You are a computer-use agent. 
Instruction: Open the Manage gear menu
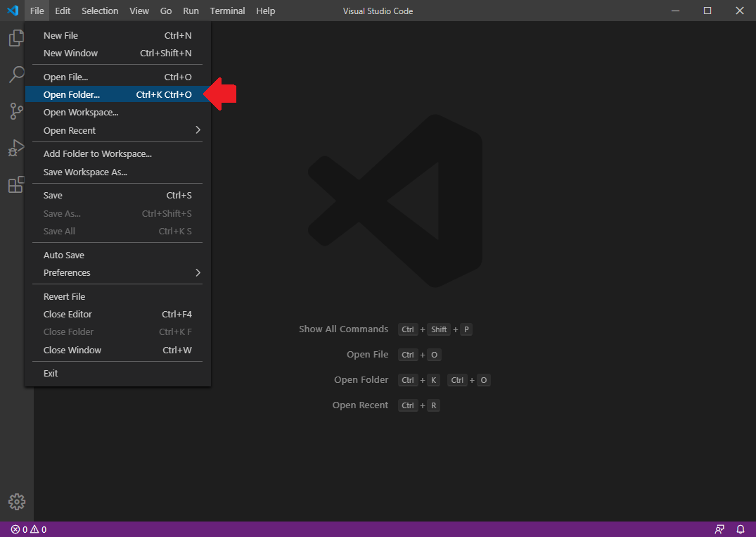[x=17, y=502]
